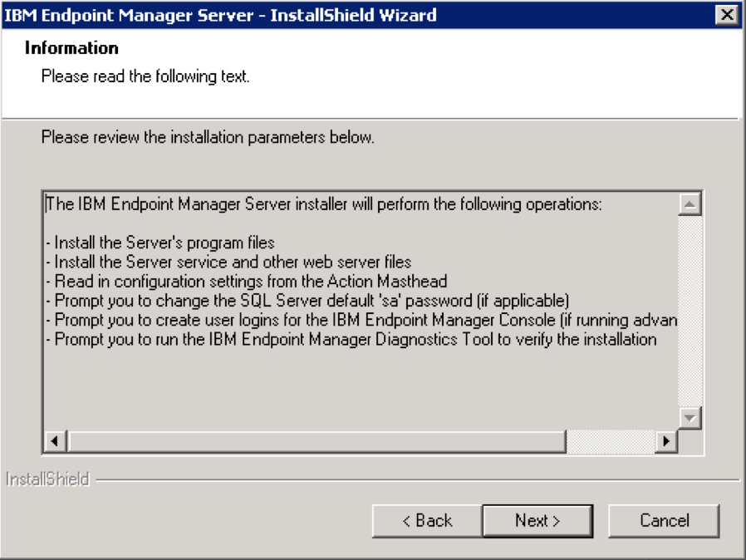This screenshot has width=746, height=560.
Task: Cancel the installation wizard
Action: (664, 521)
